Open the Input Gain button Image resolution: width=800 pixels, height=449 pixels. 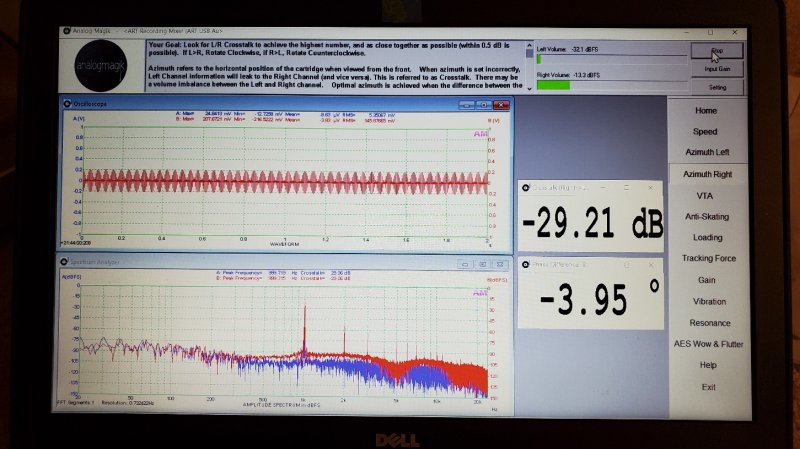[717, 69]
